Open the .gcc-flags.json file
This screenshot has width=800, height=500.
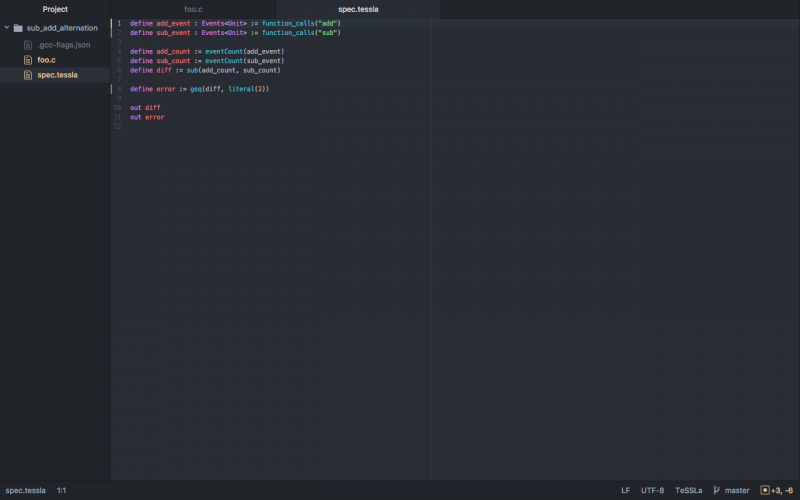(64, 45)
